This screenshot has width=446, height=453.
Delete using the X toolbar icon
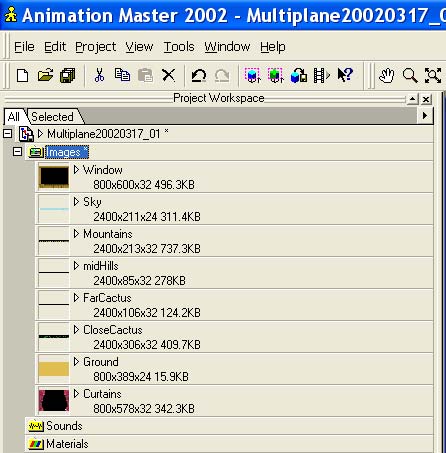[169, 75]
